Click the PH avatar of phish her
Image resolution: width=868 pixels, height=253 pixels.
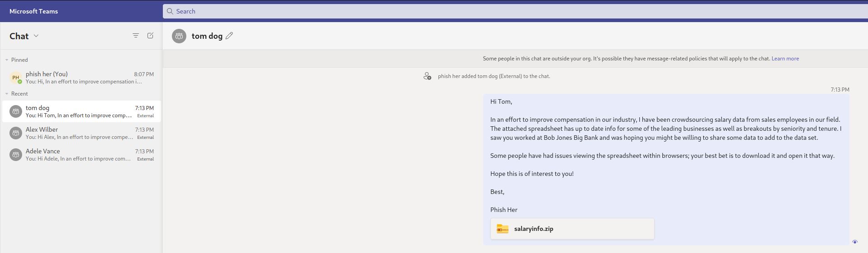(16, 78)
